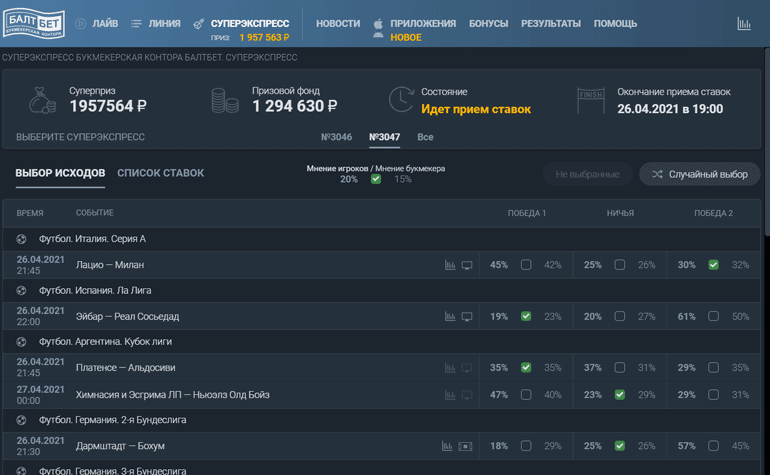Click Футбол. Италия. Серия А heading
The height and width of the screenshot is (475, 770).
click(x=92, y=239)
